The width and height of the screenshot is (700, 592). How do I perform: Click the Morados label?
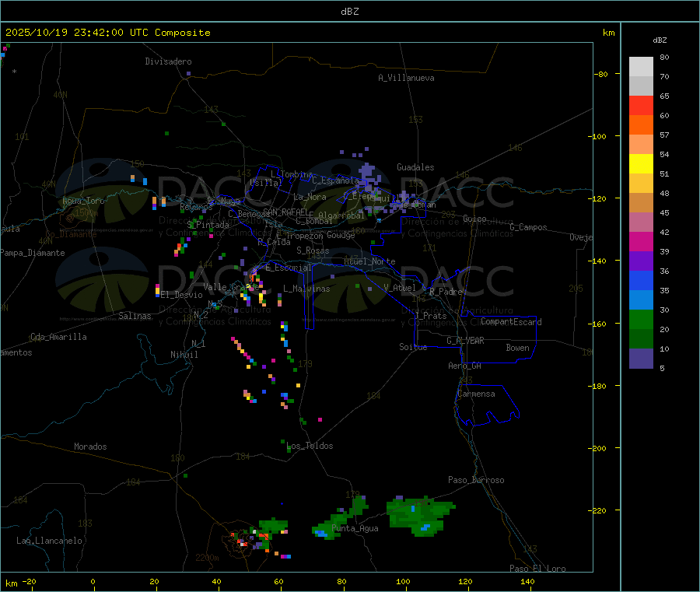click(x=90, y=447)
